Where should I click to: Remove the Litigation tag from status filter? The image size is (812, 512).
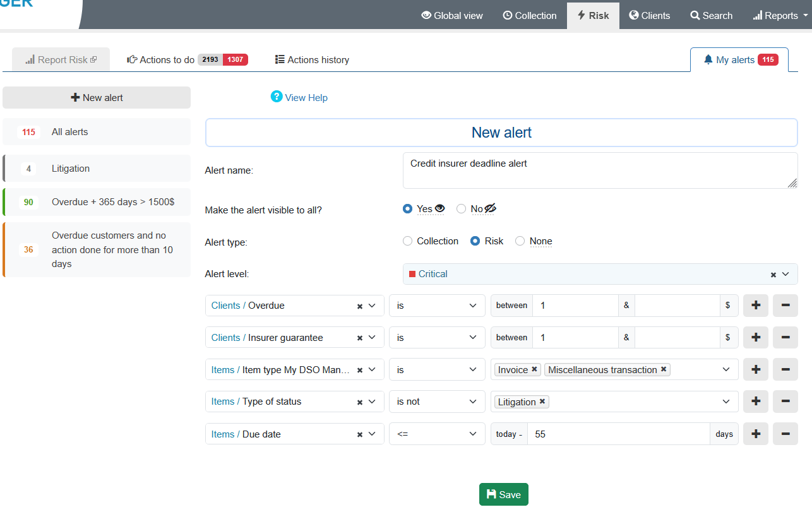pyautogui.click(x=542, y=402)
